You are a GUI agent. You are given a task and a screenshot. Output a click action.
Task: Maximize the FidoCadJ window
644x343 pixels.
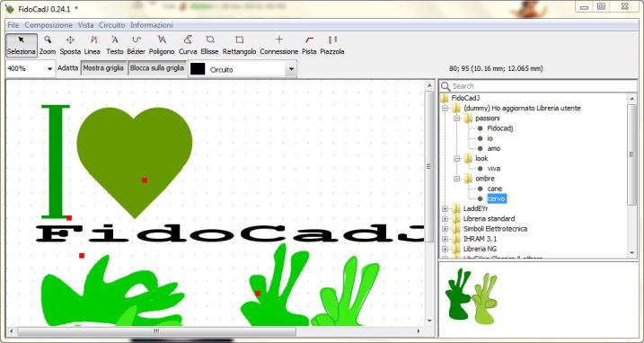pos(601,6)
